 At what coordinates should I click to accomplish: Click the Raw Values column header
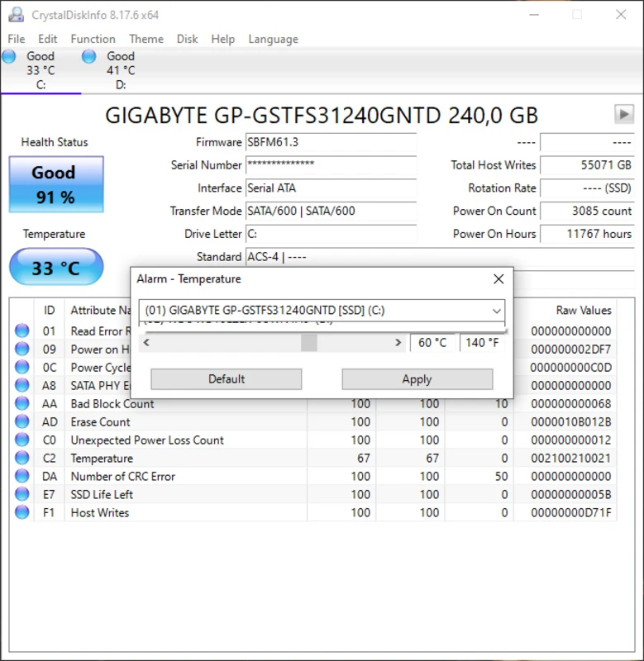(x=584, y=311)
